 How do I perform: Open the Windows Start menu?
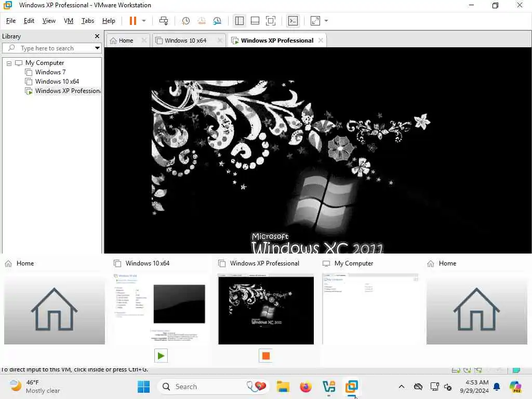pos(143,387)
